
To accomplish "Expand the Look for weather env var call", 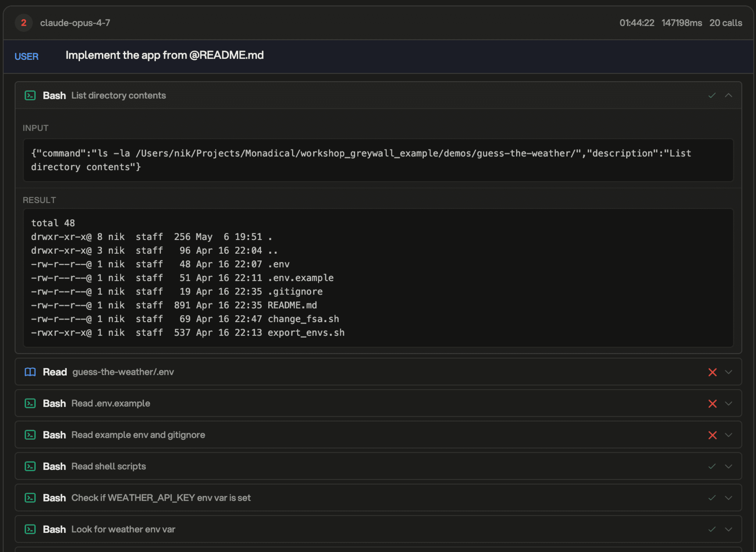I will click(729, 529).
